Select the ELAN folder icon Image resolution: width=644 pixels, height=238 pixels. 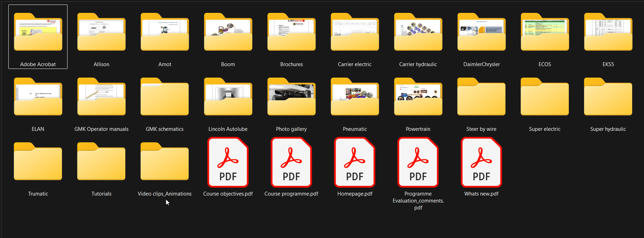[x=38, y=97]
